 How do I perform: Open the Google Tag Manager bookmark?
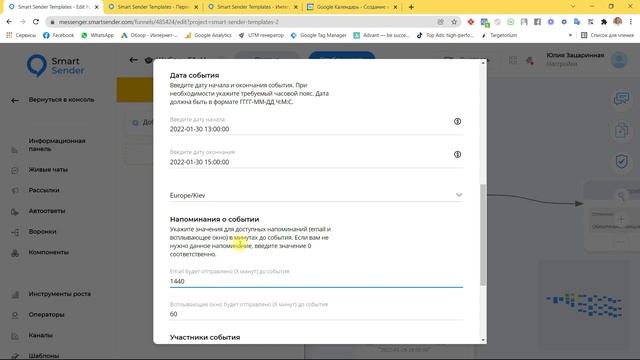318,36
